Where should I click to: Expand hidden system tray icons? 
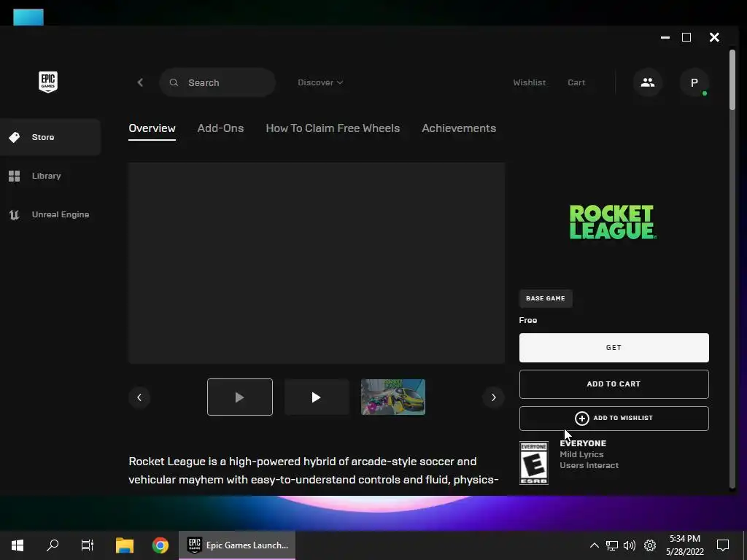[594, 545]
